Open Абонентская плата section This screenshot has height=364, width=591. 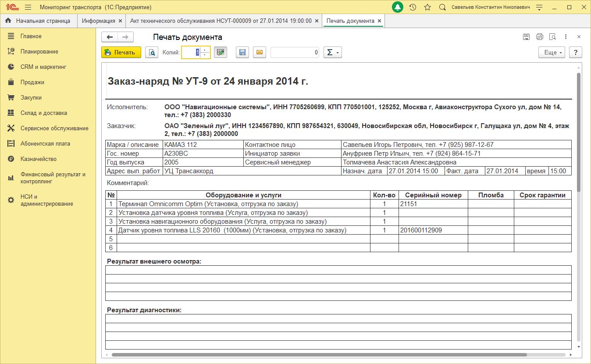pos(48,144)
